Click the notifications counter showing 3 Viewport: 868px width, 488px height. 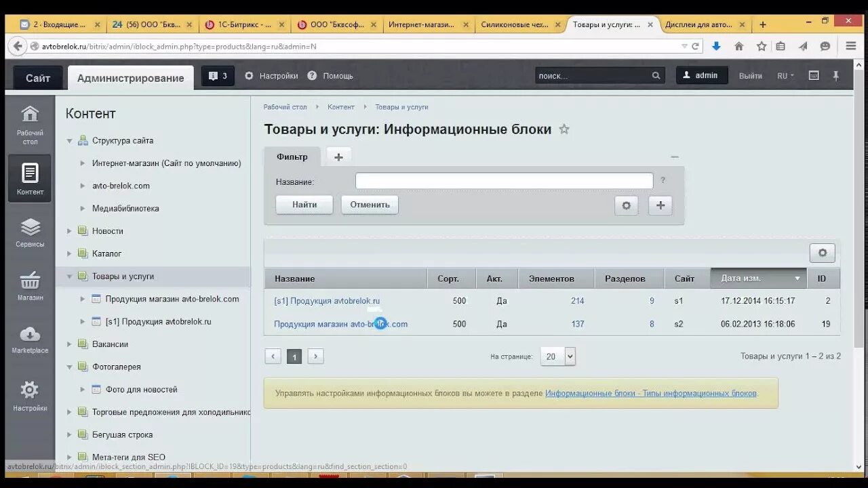tap(218, 76)
